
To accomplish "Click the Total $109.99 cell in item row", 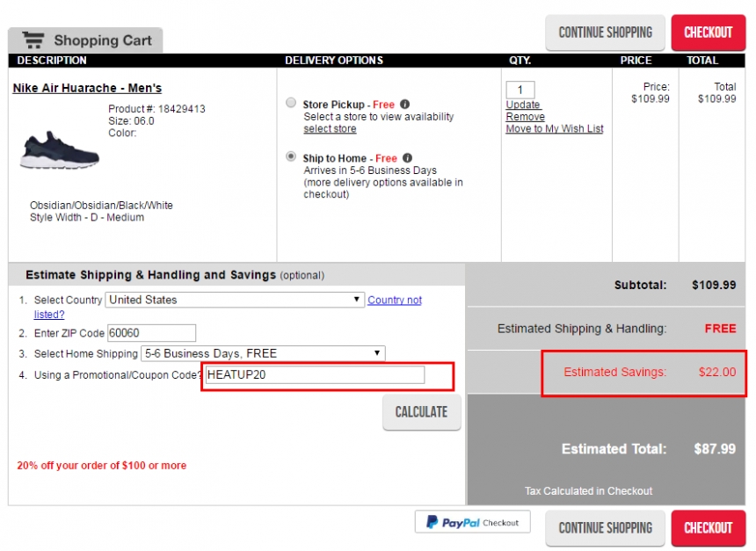I will click(717, 92).
